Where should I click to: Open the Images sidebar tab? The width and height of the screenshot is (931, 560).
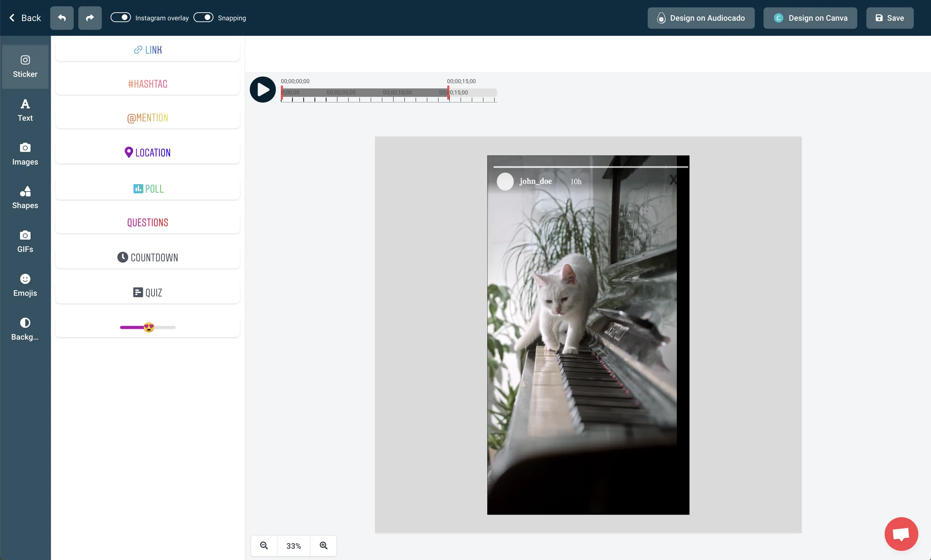point(25,154)
